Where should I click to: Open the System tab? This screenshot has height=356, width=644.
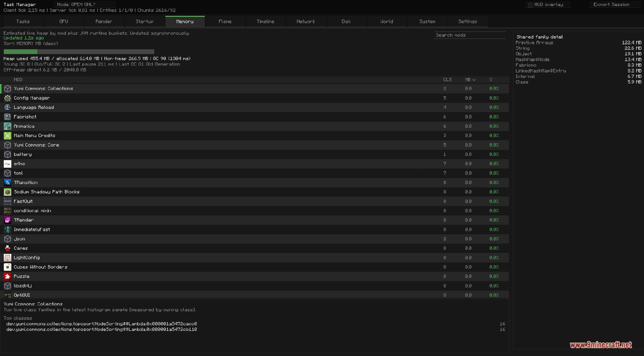(427, 21)
